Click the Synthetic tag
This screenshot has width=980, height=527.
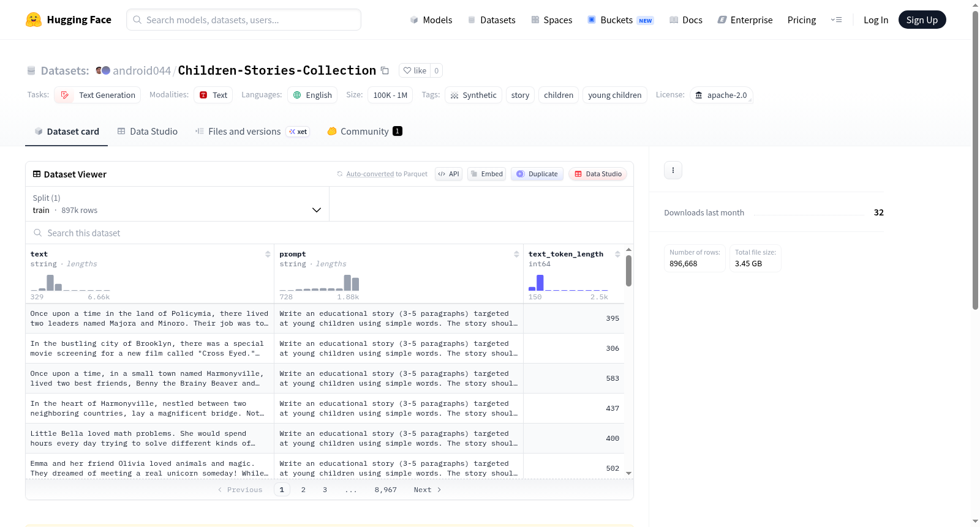[x=473, y=95]
